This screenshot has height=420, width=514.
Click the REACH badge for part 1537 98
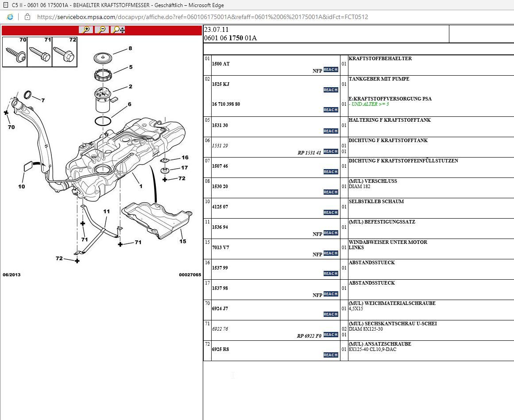click(331, 294)
